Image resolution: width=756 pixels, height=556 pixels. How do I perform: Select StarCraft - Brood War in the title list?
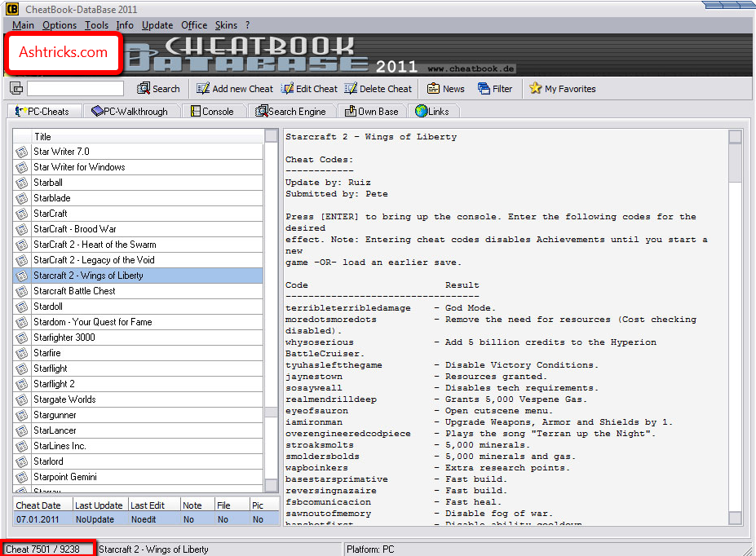coord(82,229)
